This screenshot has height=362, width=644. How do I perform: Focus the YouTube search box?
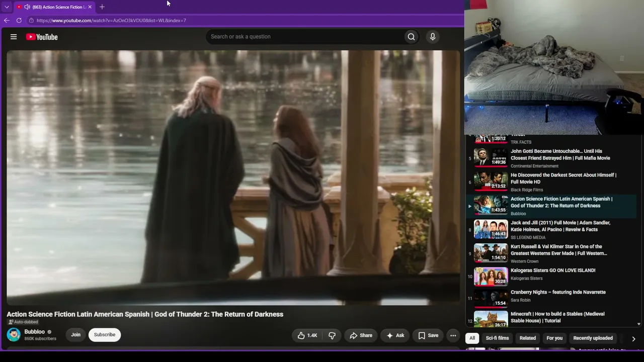(x=304, y=37)
